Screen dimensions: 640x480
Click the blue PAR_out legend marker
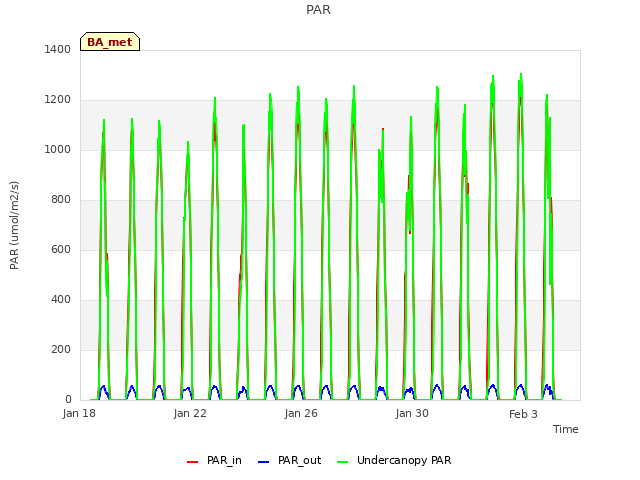pyautogui.click(x=264, y=462)
